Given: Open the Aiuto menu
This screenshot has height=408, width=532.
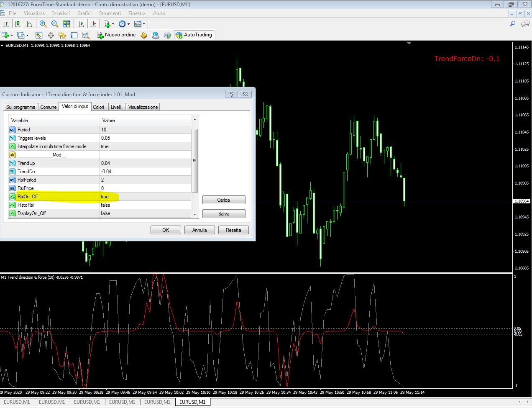Looking at the screenshot, I should [159, 13].
